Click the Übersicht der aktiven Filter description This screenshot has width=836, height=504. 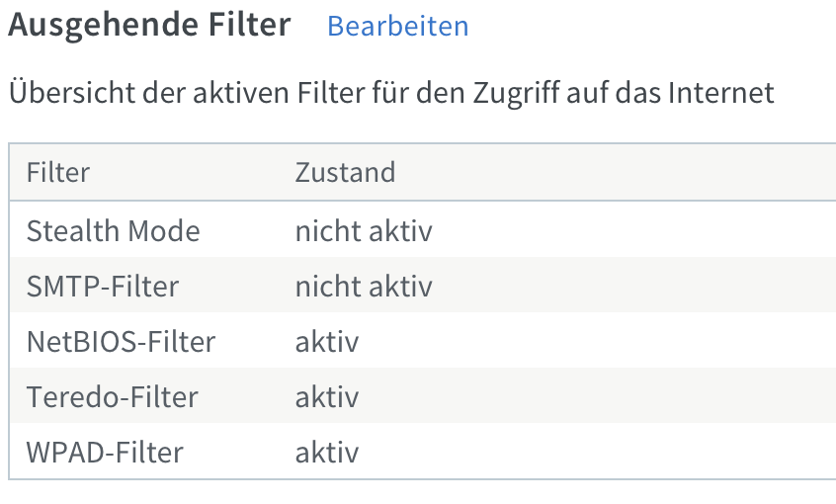tap(391, 93)
